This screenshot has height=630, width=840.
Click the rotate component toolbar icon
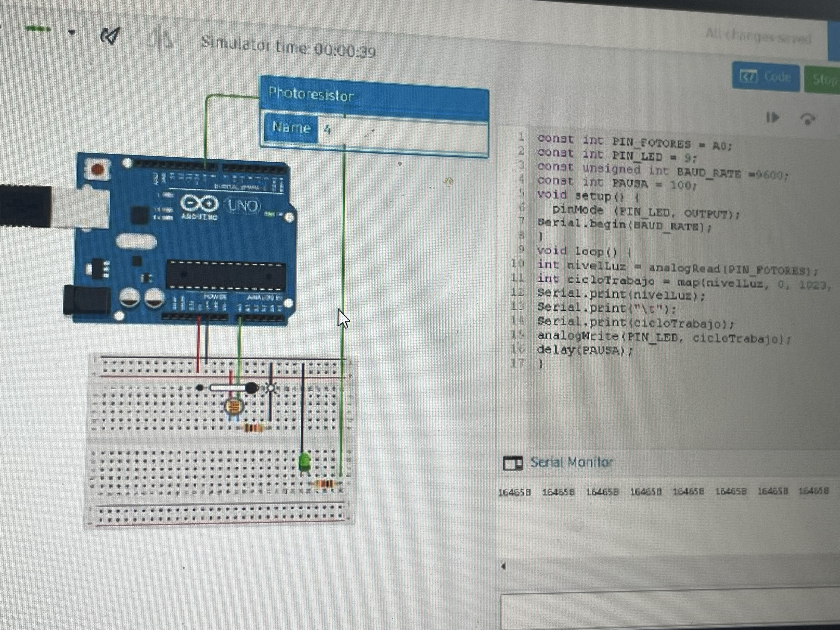coord(110,36)
